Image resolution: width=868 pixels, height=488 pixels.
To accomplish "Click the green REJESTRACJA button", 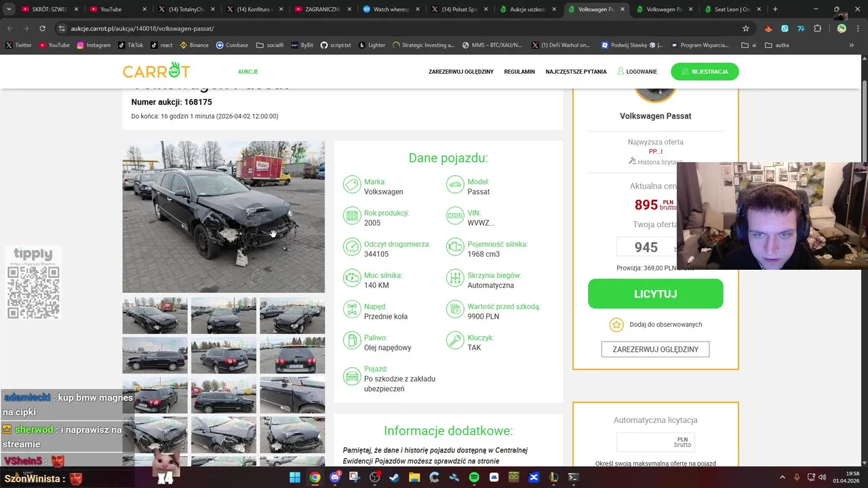I will coord(705,71).
